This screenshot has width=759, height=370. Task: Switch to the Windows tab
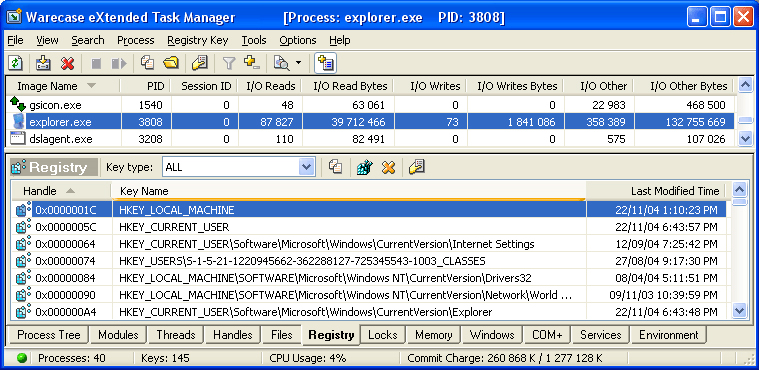coord(492,335)
